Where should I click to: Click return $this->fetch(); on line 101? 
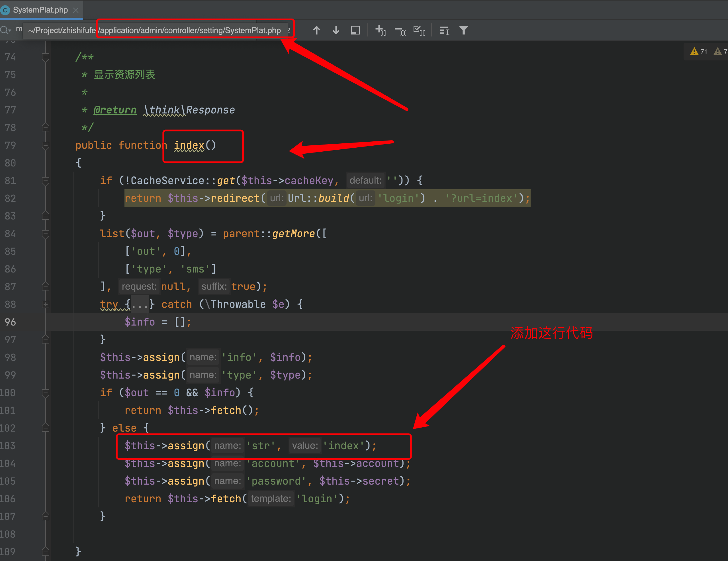click(x=192, y=410)
